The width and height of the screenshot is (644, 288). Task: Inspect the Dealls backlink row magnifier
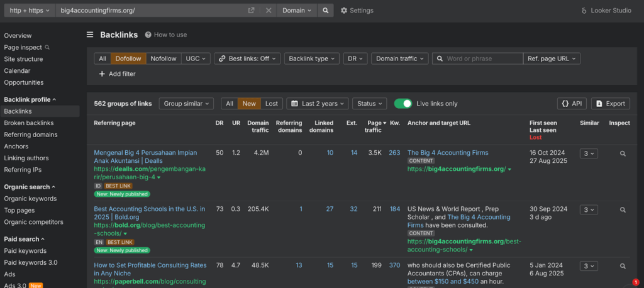point(623,153)
